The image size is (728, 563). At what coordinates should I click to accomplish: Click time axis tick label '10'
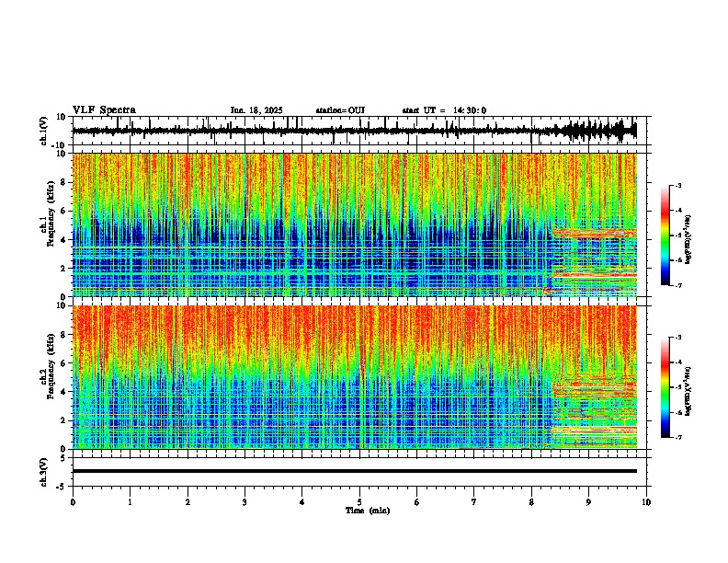pyautogui.click(x=646, y=502)
